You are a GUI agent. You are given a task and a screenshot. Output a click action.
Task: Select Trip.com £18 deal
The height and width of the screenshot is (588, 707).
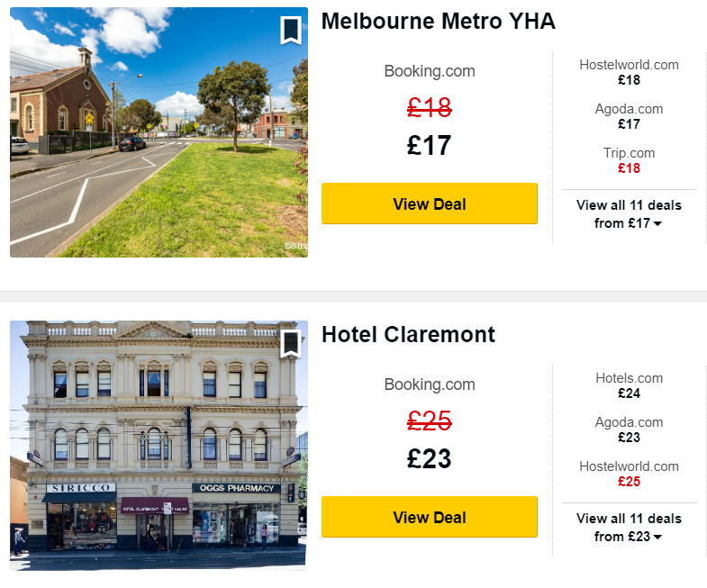click(629, 160)
